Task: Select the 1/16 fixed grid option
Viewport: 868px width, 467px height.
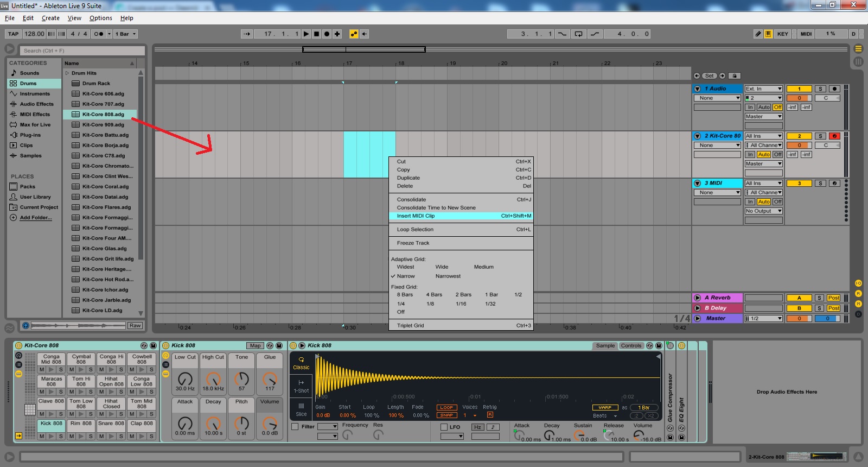Action: 461,304
